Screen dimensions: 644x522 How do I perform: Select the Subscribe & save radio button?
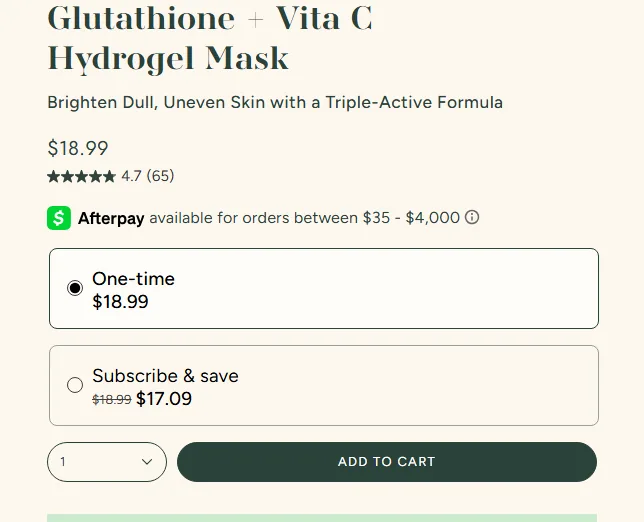(75, 385)
